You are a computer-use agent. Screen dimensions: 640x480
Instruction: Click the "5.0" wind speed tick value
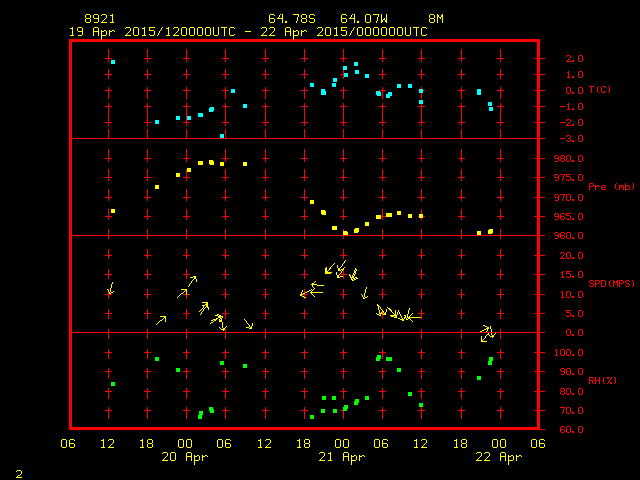pyautogui.click(x=574, y=314)
